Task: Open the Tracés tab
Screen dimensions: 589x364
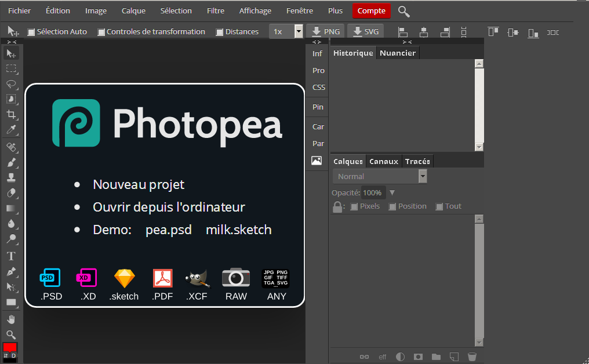Action: [x=417, y=162]
